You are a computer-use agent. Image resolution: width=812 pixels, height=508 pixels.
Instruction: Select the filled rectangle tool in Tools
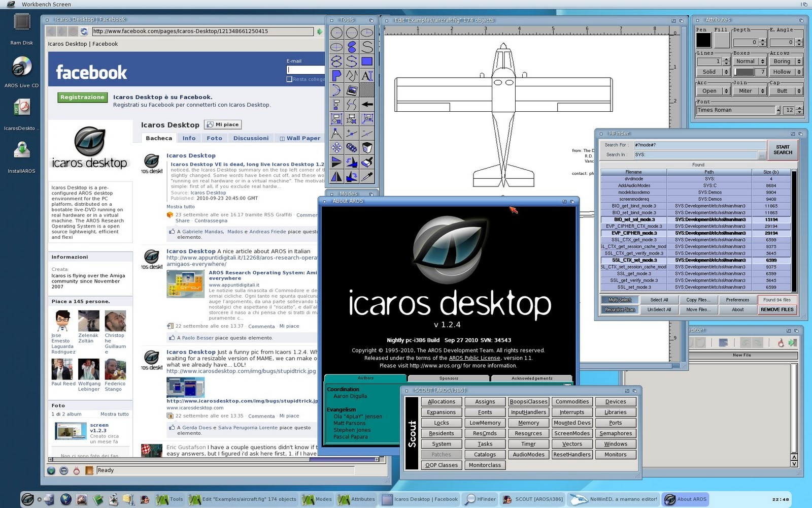[x=367, y=61]
